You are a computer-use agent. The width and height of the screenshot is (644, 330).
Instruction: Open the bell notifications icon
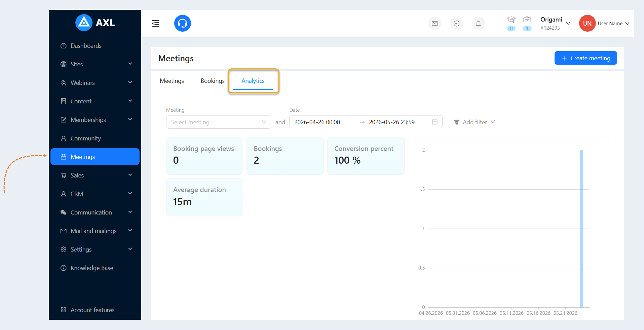coord(479,24)
